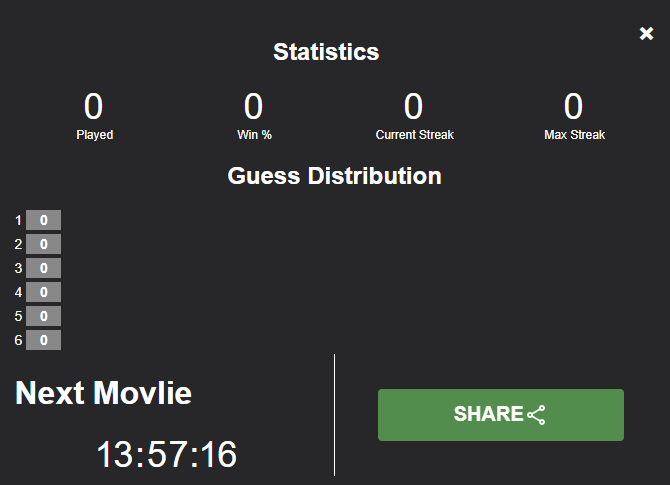Click guess distribution bar for row 4
The image size is (670, 485).
tap(43, 292)
